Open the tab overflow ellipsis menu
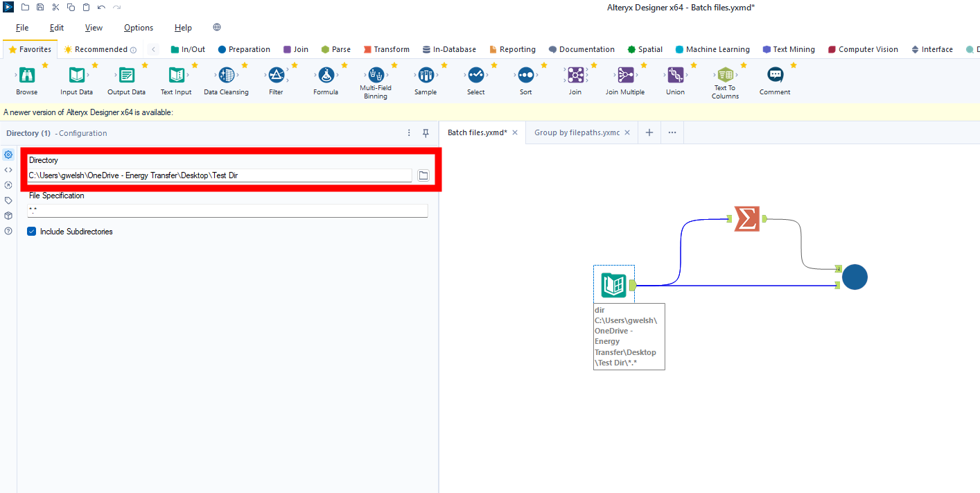Image resolution: width=980 pixels, height=493 pixels. coord(672,132)
